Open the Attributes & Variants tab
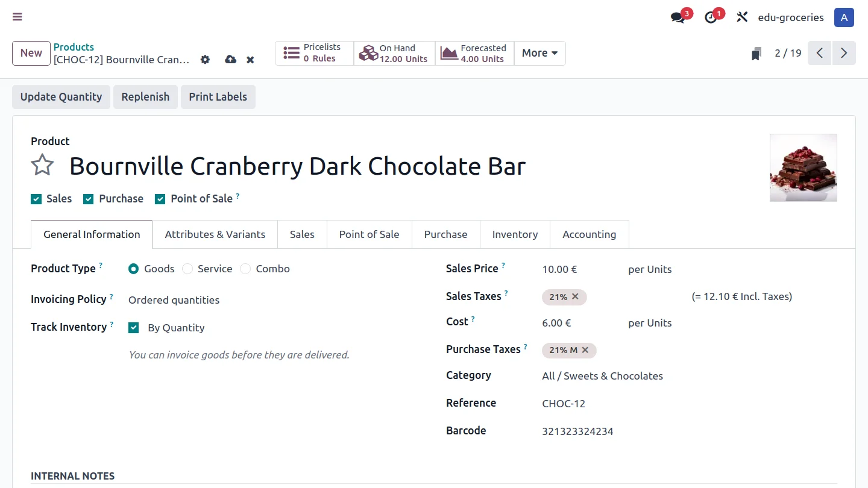The width and height of the screenshot is (868, 488). 215,234
